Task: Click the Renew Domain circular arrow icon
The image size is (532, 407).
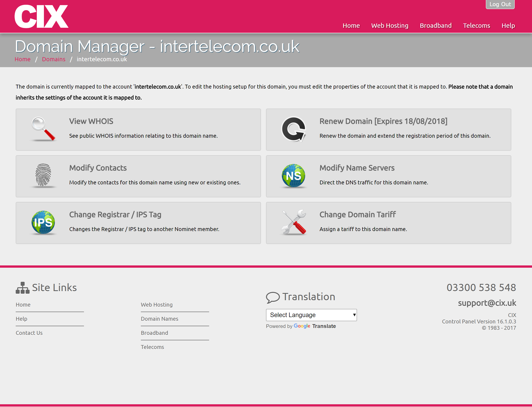Action: click(x=294, y=129)
